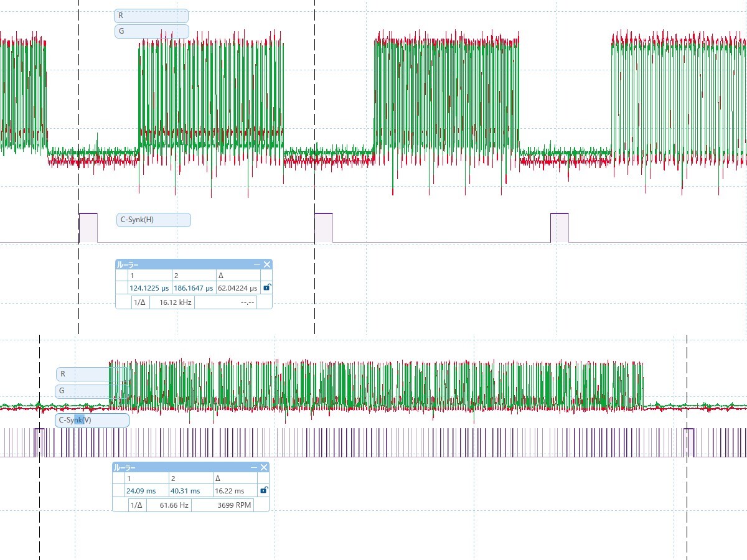Grab the second dashed ruler cursor in C-Synk(H) plot
Screen dimensions: 747x560
[x=315, y=168]
